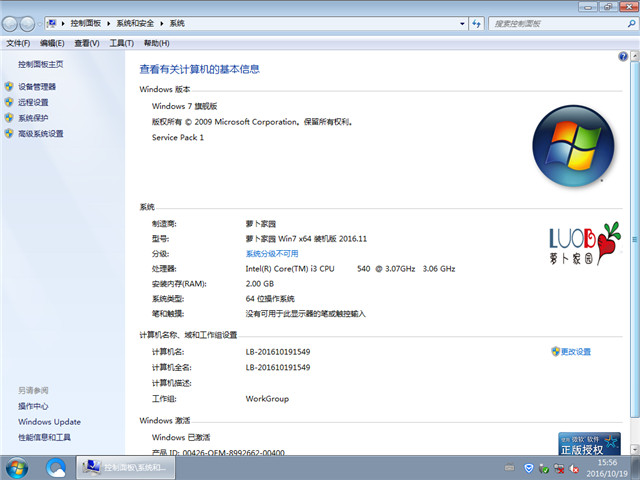Click the scrollbar up arrow
The width and height of the screenshot is (640, 480).
pos(635,56)
